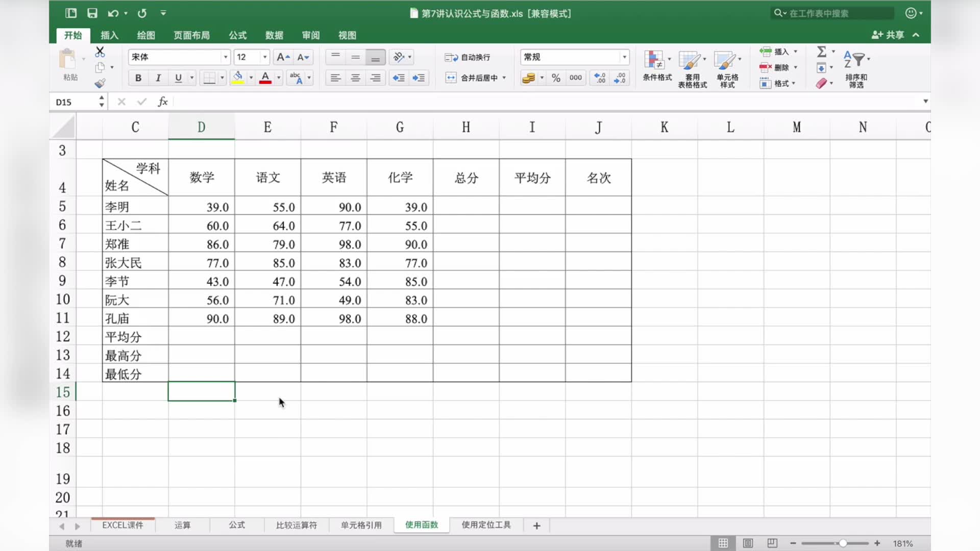Click the increase decimal places icon
Viewport: 980px width, 551px height.
(x=600, y=78)
